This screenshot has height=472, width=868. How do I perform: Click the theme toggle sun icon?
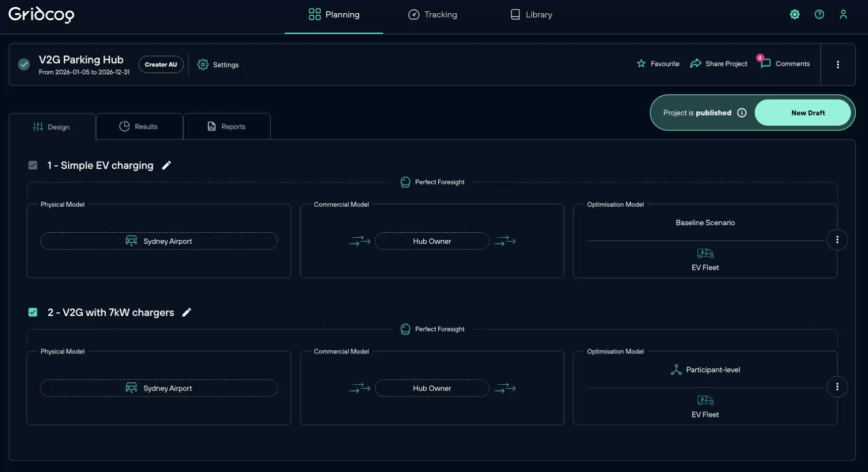tap(795, 14)
